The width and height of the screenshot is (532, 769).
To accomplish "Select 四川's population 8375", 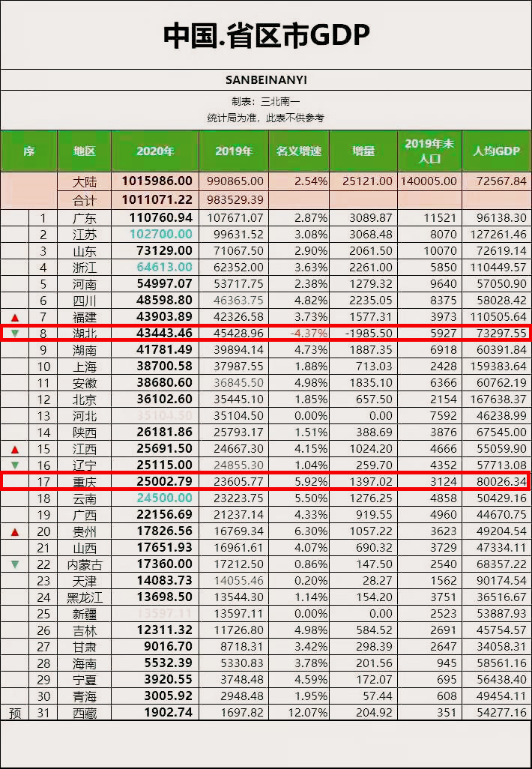I will point(444,300).
